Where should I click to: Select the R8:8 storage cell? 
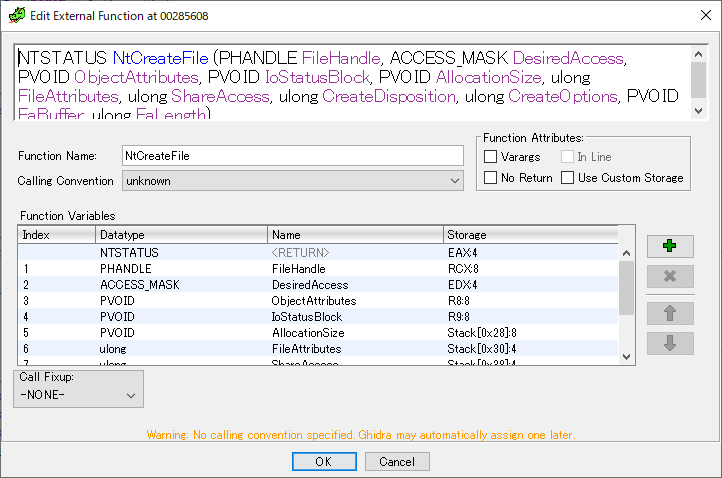click(531, 301)
